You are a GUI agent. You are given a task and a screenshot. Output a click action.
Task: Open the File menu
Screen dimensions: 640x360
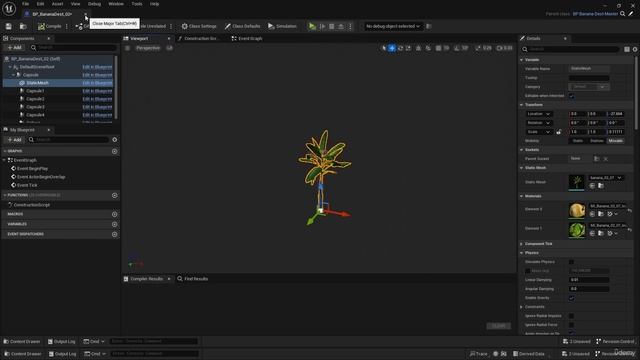[25, 4]
